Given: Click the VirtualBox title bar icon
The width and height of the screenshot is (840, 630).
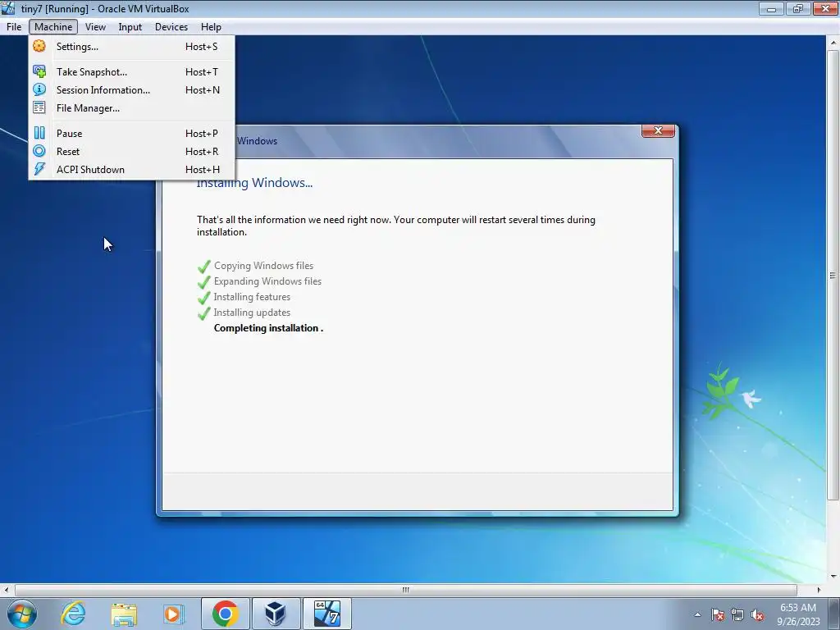Looking at the screenshot, I should (8, 8).
